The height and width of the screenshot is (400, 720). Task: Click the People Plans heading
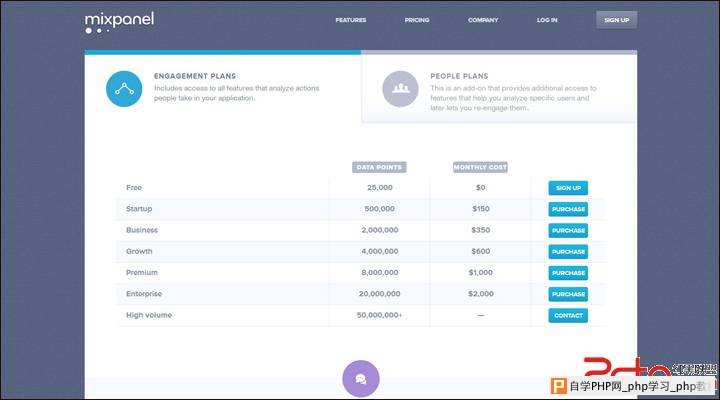coord(459,76)
